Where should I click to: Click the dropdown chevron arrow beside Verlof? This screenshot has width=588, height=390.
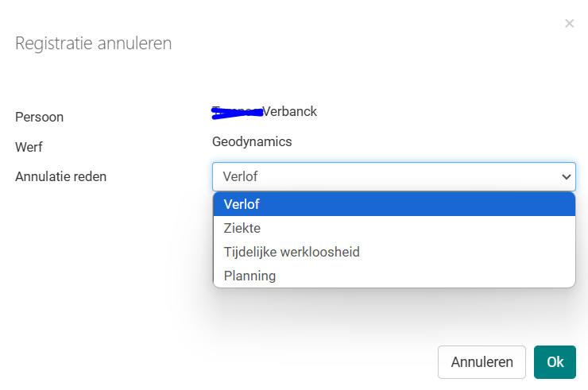(x=567, y=177)
